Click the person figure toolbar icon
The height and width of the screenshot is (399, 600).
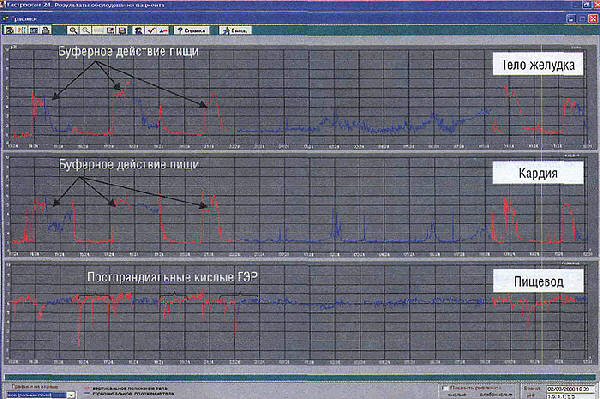pyautogui.click(x=138, y=30)
